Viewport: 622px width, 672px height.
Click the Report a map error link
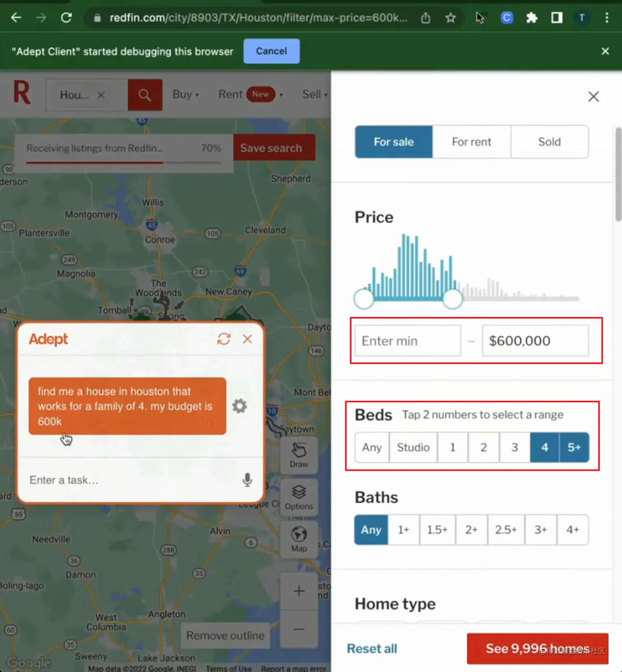pos(293,668)
